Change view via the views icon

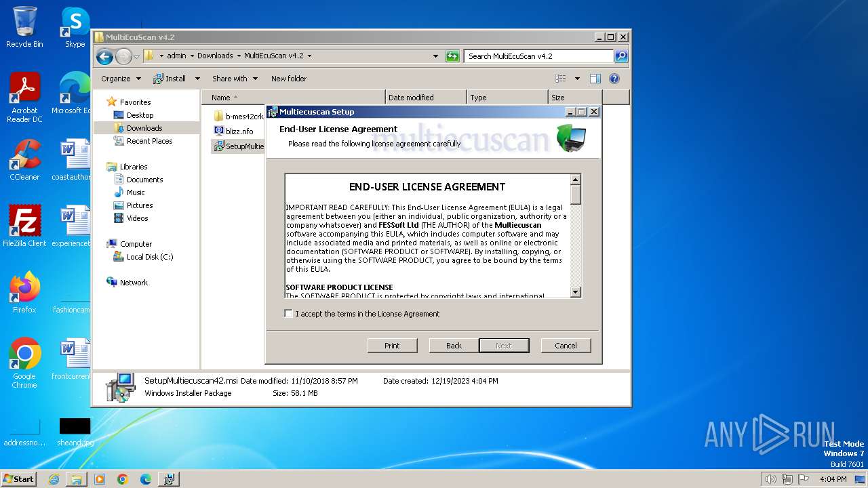[561, 79]
